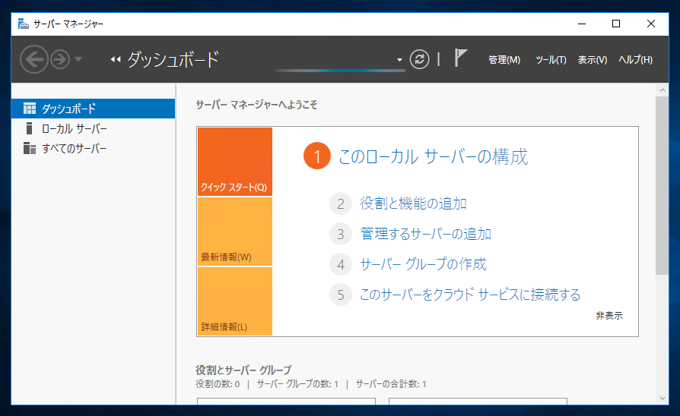Click the 管理するサーバーの追加 link

[426, 234]
